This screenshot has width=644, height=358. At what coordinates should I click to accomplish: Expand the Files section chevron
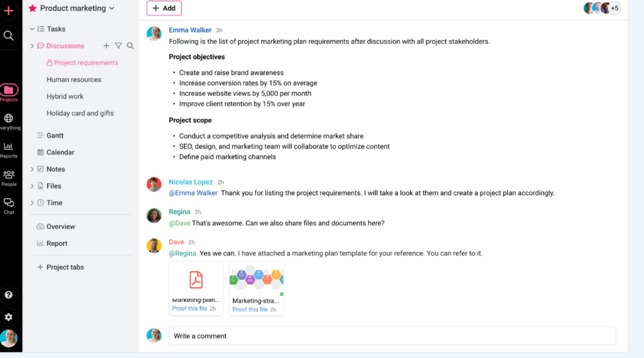coord(32,186)
